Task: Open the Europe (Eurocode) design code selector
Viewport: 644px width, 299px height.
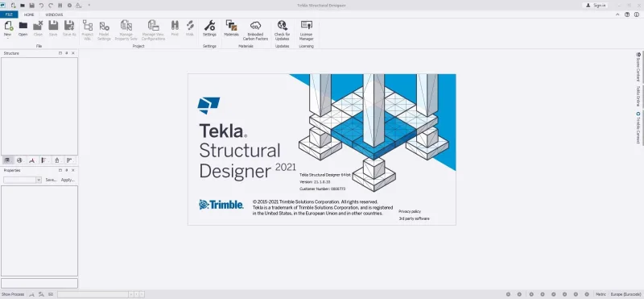Action: coord(625,294)
